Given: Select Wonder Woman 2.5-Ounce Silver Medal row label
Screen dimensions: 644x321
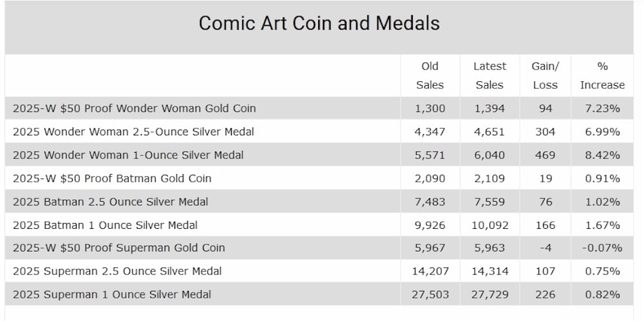Looking at the screenshot, I should (133, 131).
